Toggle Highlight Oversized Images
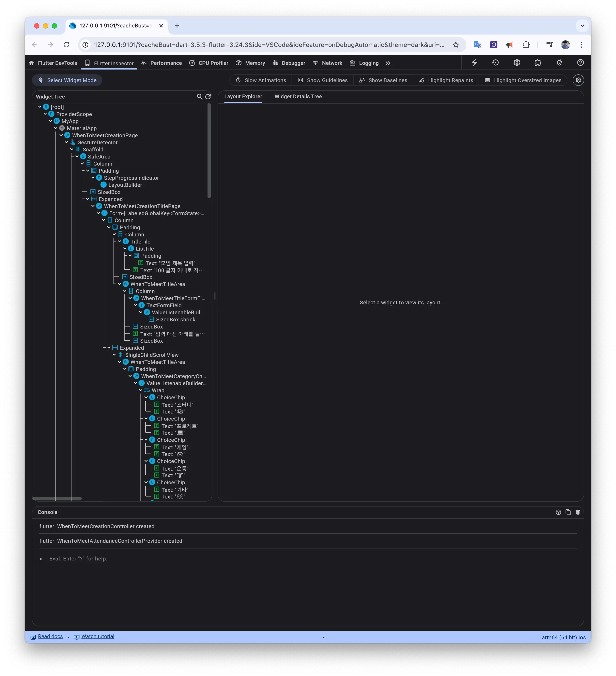616x676 pixels. [523, 80]
